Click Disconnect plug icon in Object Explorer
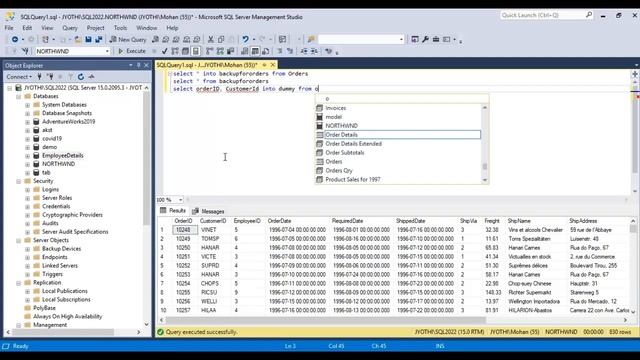This screenshot has width=640, height=360. (50, 77)
